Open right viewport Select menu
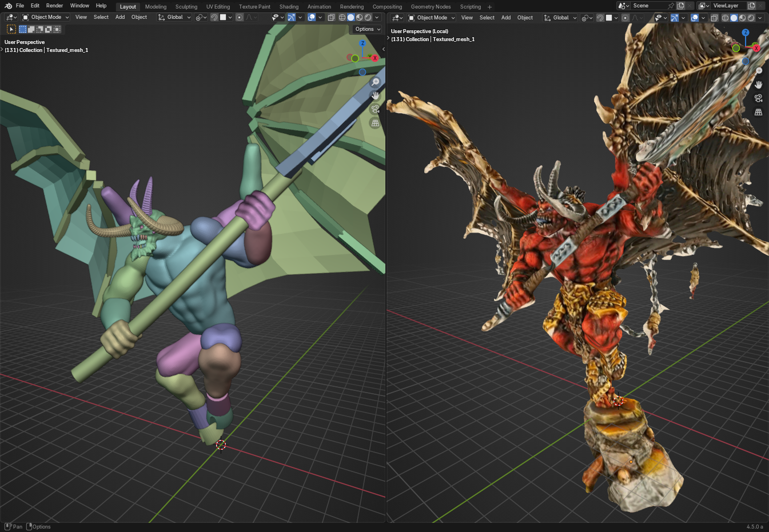The image size is (769, 532). click(x=487, y=18)
